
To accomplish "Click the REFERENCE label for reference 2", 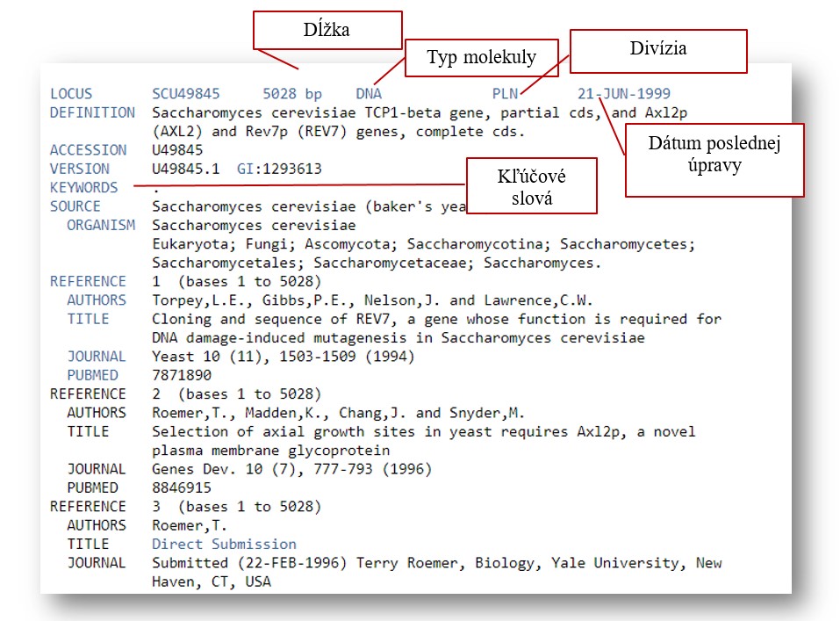I will [x=89, y=394].
